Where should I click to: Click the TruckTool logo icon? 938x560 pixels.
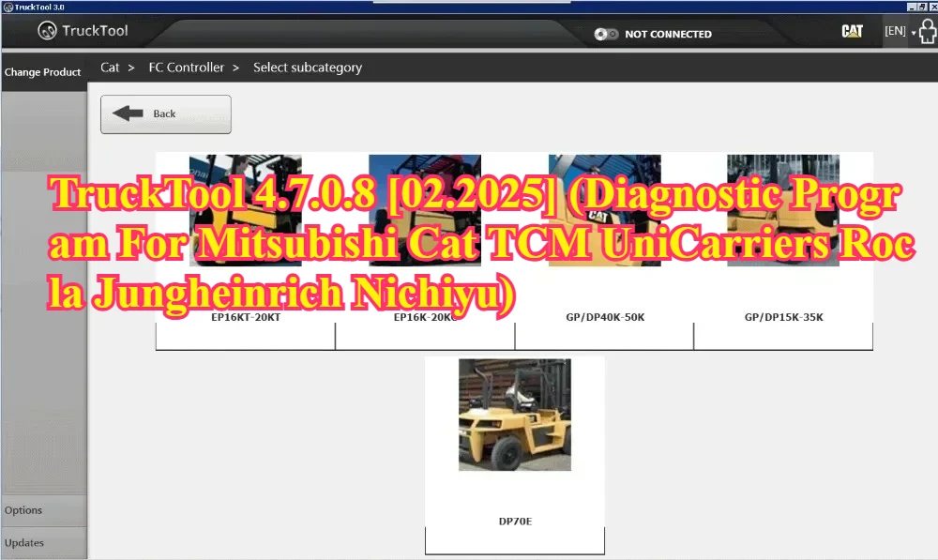(x=47, y=31)
